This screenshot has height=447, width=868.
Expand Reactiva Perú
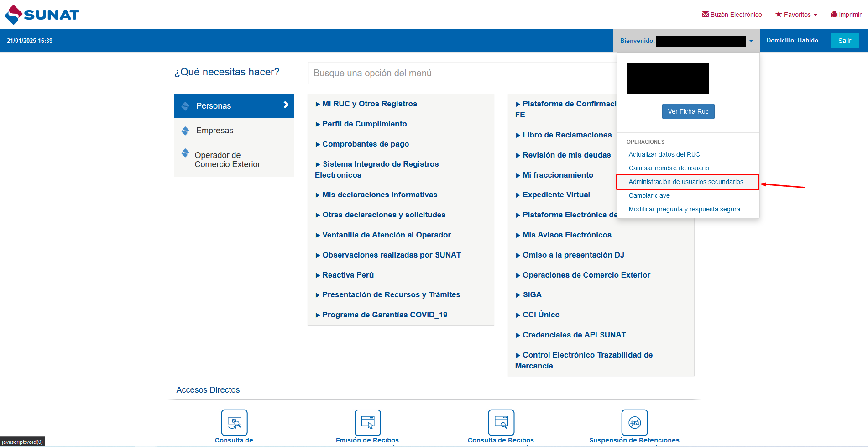pos(345,275)
